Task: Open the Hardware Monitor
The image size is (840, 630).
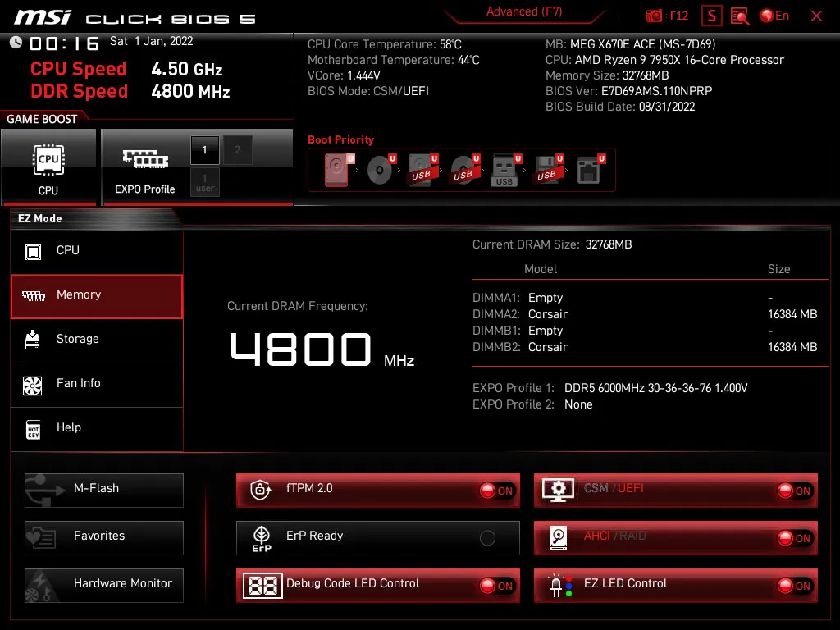Action: [104, 585]
